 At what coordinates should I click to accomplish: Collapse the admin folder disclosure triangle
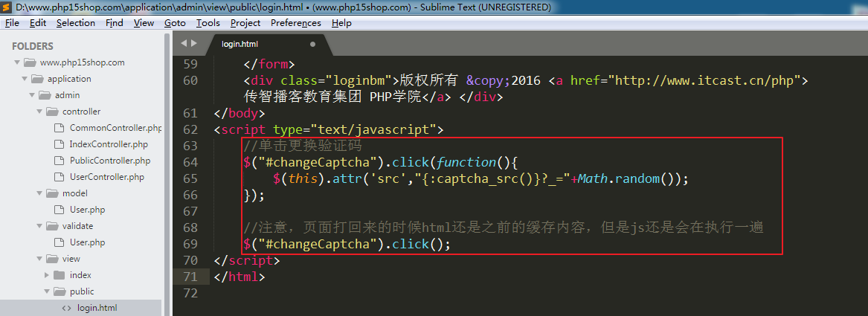click(x=32, y=95)
